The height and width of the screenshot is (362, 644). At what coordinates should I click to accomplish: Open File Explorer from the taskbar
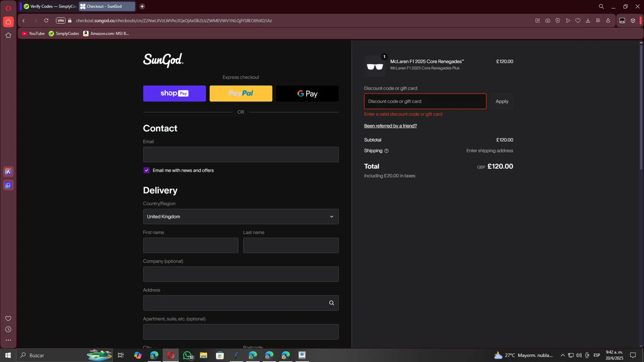[x=204, y=355]
